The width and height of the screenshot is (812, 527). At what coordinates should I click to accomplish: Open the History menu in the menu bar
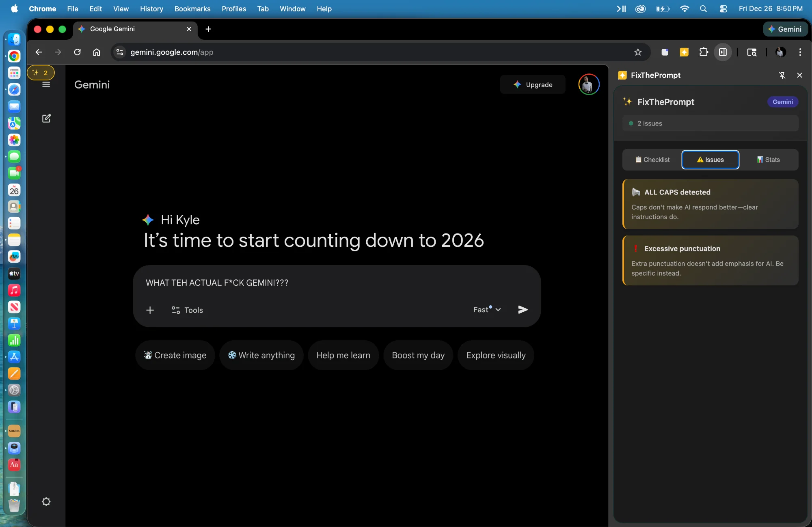pos(151,9)
